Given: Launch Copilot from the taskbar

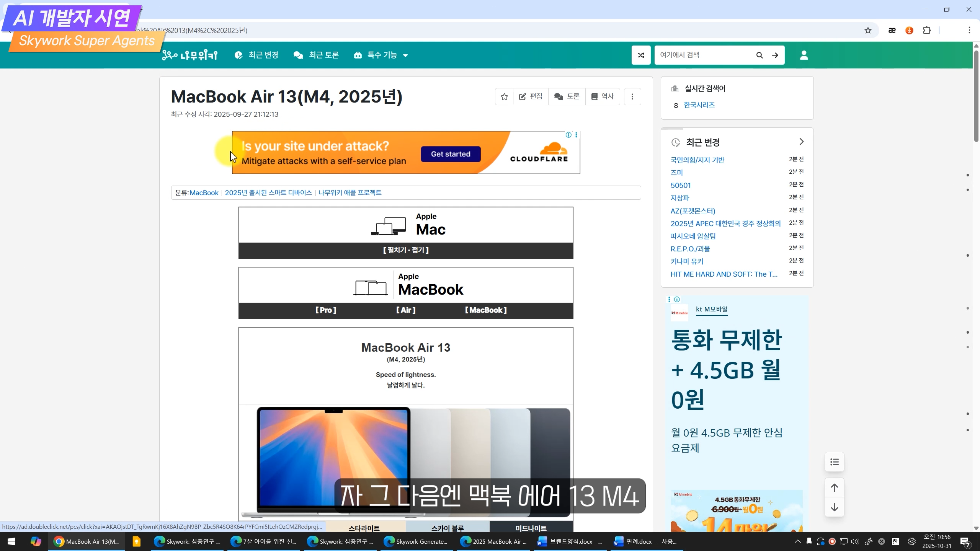Looking at the screenshot, I should tap(36, 541).
